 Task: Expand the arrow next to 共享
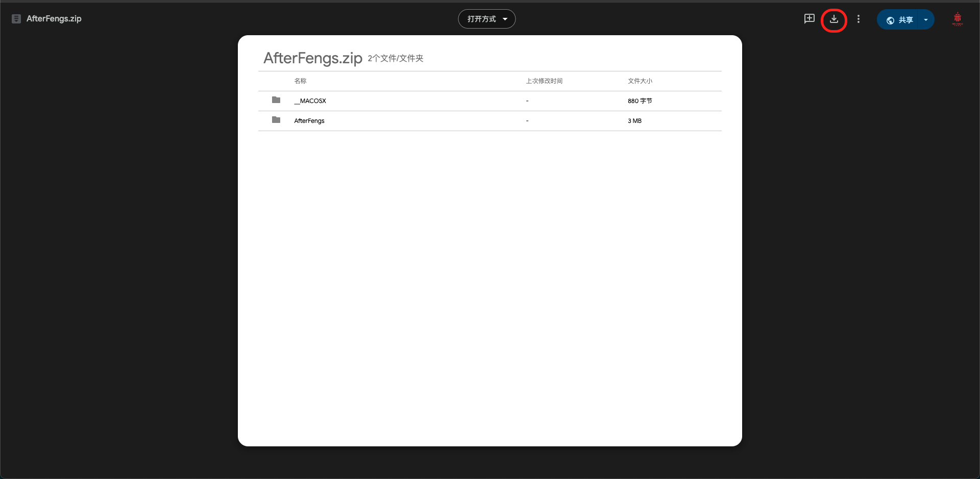pos(926,20)
